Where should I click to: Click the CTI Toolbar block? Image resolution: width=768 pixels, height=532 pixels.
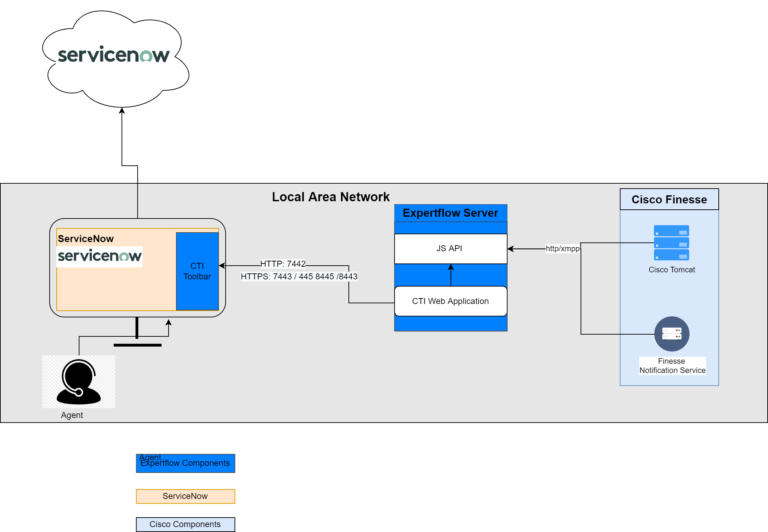point(197,271)
